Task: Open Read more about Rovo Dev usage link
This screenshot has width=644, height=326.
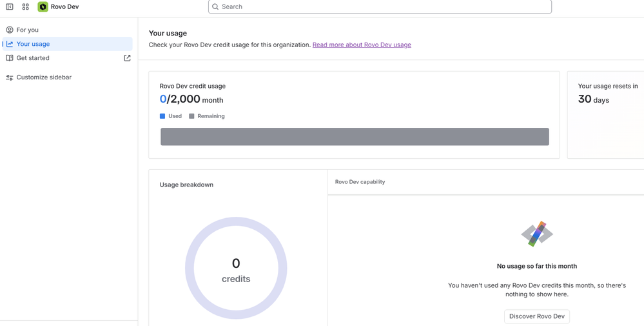Action: click(362, 45)
